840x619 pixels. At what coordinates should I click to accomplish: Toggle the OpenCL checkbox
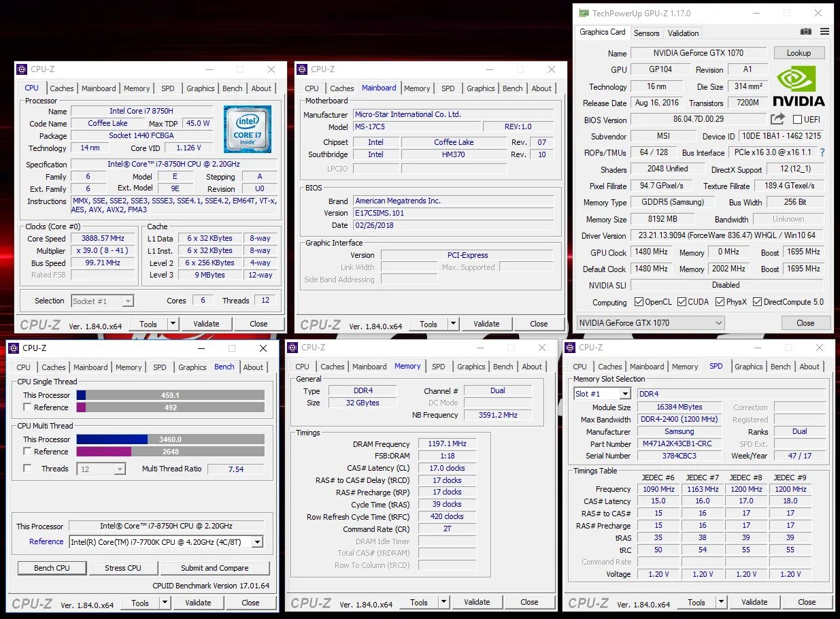639,302
